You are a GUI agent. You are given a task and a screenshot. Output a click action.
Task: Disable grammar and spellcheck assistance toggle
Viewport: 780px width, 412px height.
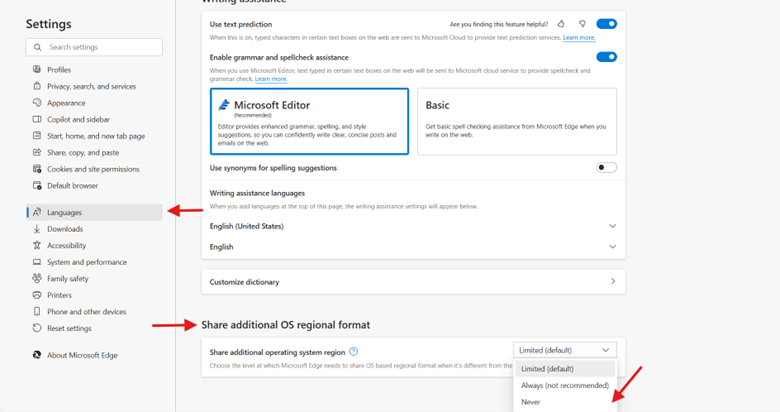[606, 58]
